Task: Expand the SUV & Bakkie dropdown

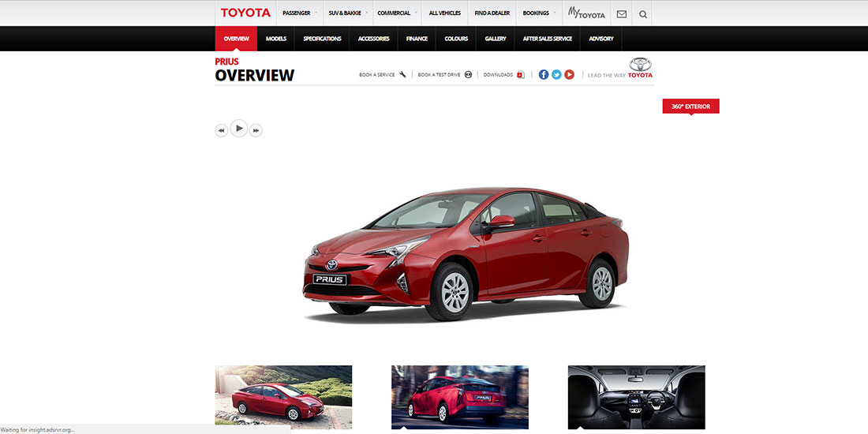Action: [x=348, y=13]
